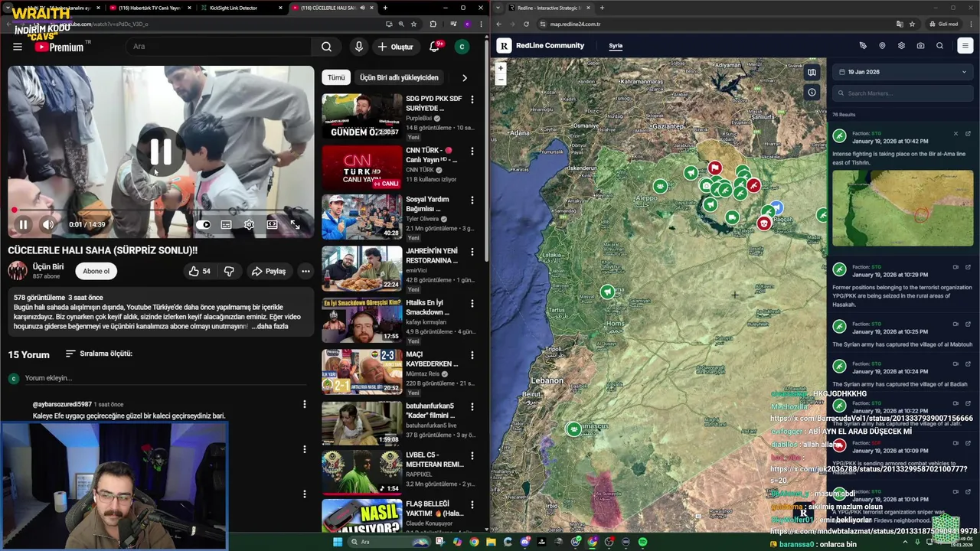Open a new tab in left browser
The image size is (980, 551).
click(x=385, y=8)
